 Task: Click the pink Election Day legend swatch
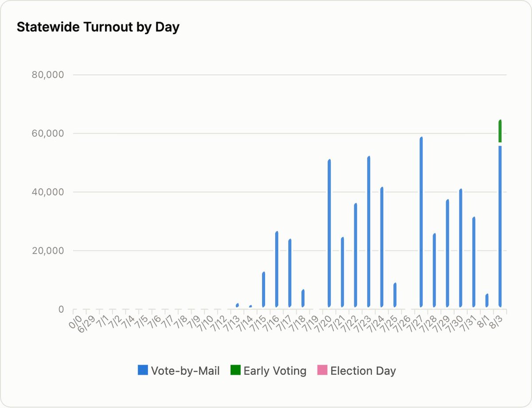point(322,371)
